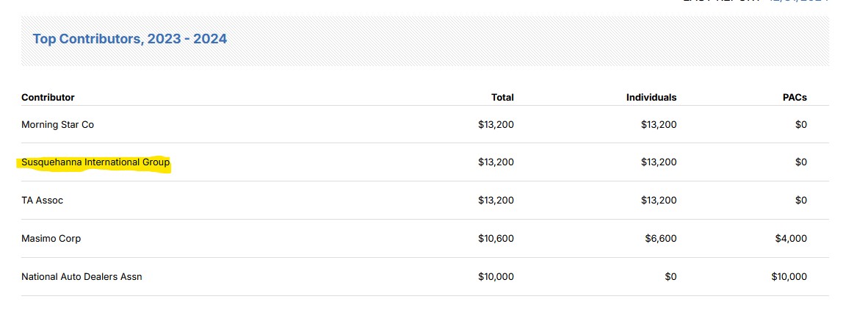This screenshot has height=324, width=868.
Task: Click National Auto Dealers Assn's $10,000 PACs value
Action: pos(789,277)
